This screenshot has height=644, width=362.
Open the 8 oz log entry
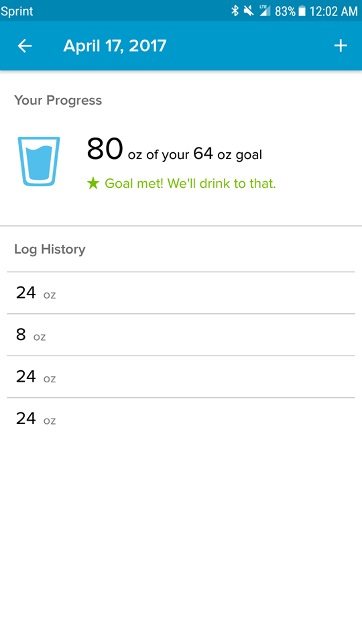pos(181,335)
